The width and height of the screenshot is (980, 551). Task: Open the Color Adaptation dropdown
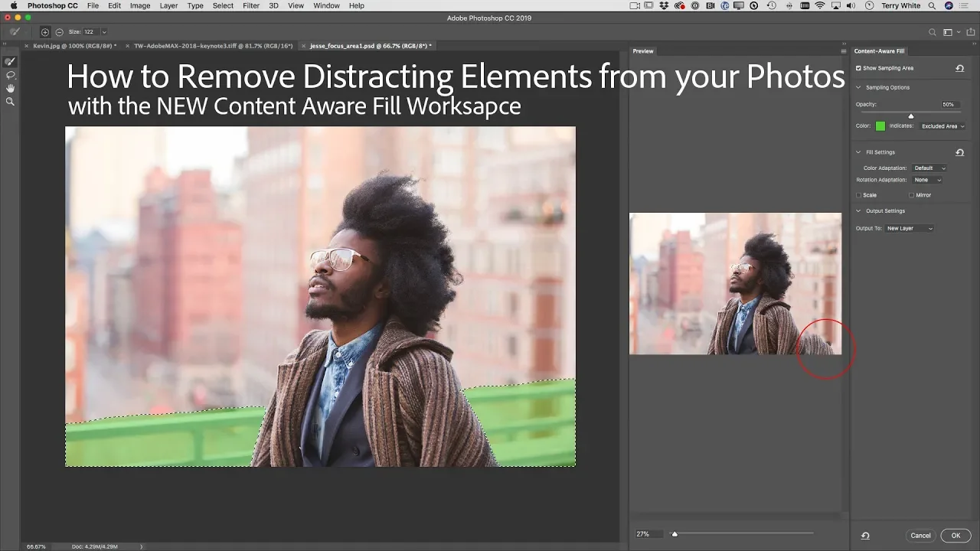pyautogui.click(x=929, y=168)
